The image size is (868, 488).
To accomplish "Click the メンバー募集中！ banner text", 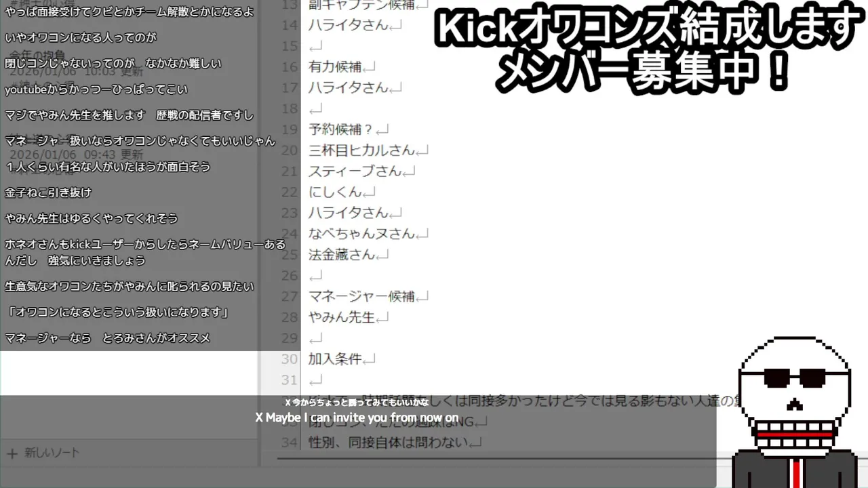I will 643,73.
